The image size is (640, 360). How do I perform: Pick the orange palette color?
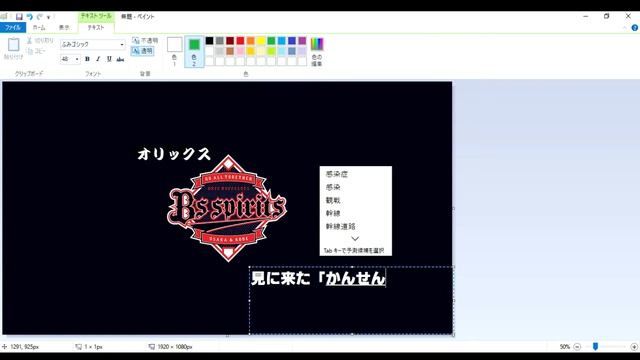[x=251, y=40]
